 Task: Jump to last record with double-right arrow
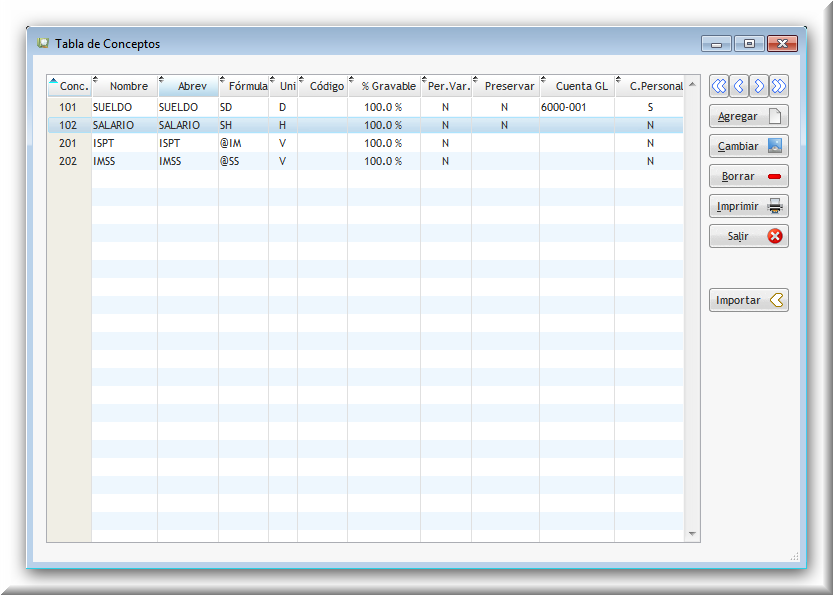pyautogui.click(x=779, y=86)
